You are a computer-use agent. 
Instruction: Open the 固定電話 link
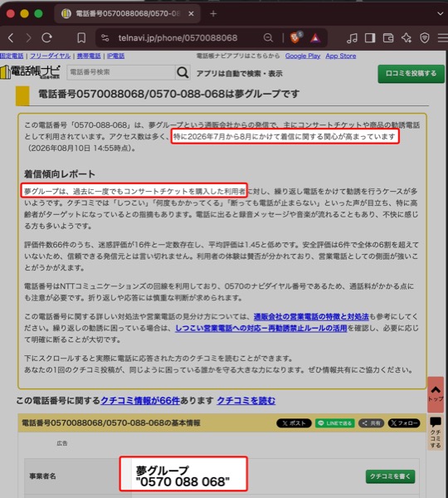tap(12, 56)
